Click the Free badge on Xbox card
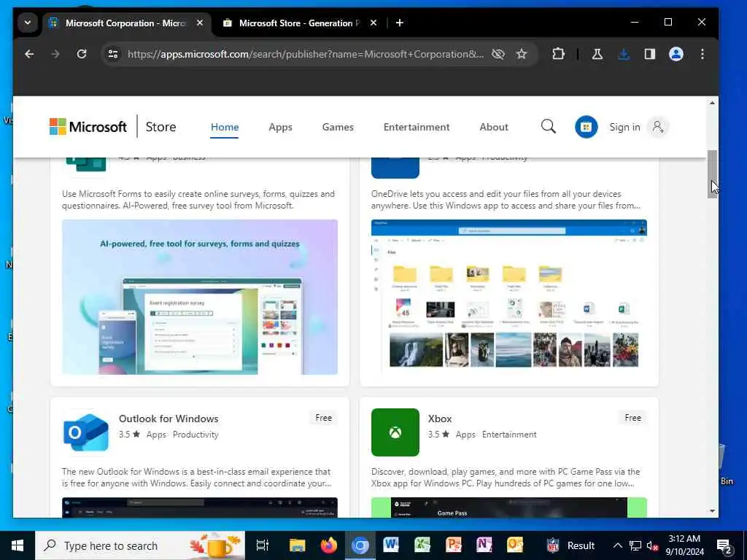 click(632, 418)
